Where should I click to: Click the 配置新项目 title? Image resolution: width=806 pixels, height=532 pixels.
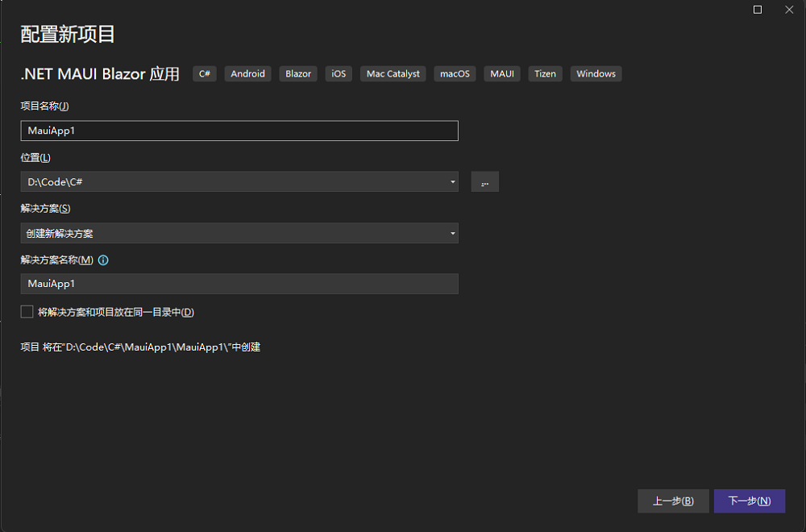[x=68, y=34]
